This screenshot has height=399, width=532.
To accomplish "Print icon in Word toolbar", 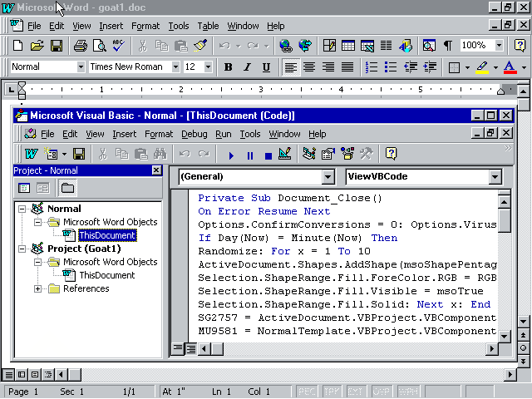I will click(81, 45).
